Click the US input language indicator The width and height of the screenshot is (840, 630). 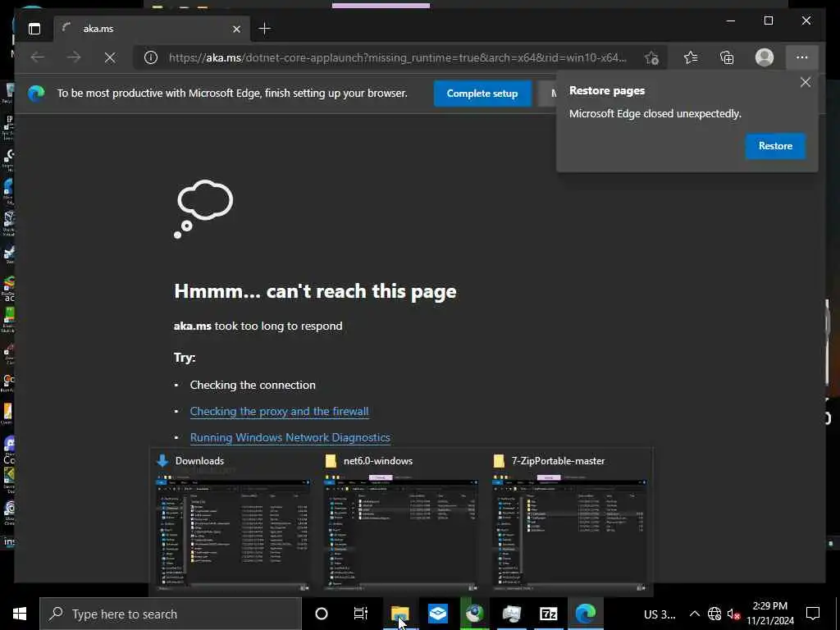[660, 614]
